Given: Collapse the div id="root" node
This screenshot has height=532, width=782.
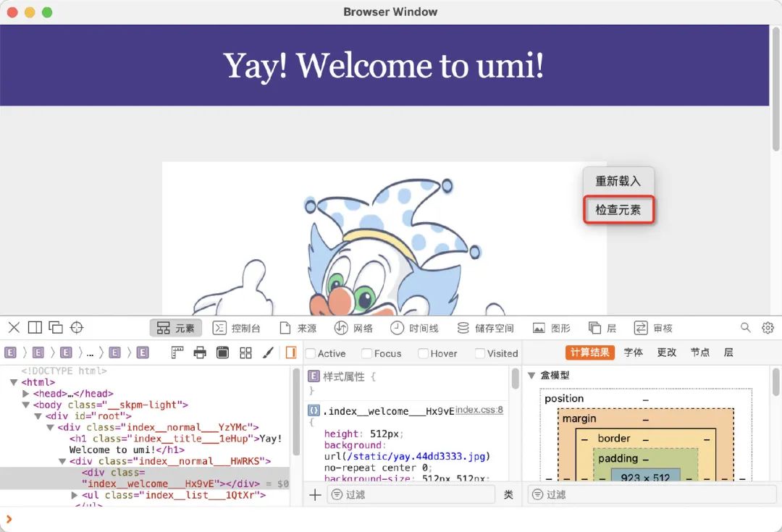Looking at the screenshot, I should click(x=38, y=416).
